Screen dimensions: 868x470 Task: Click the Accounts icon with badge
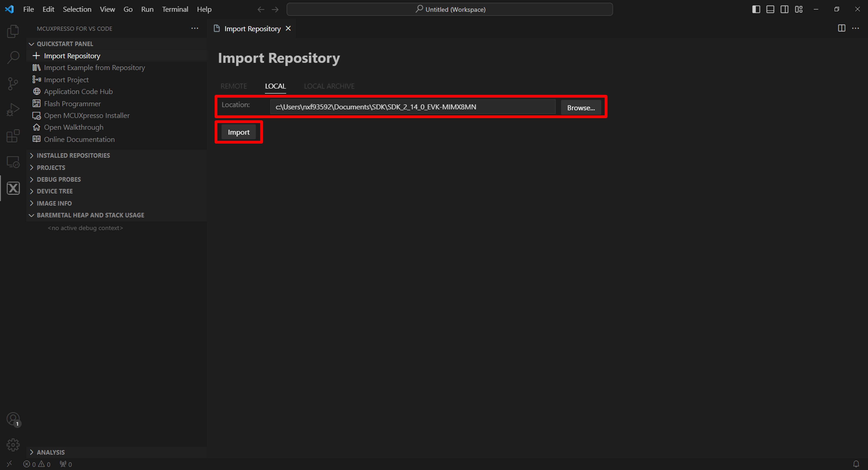pos(13,420)
